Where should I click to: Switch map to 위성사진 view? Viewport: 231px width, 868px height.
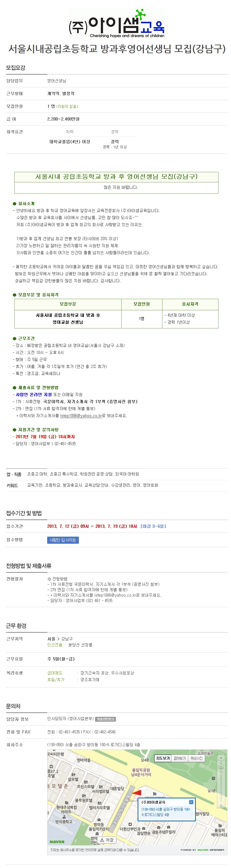[x=197, y=758]
